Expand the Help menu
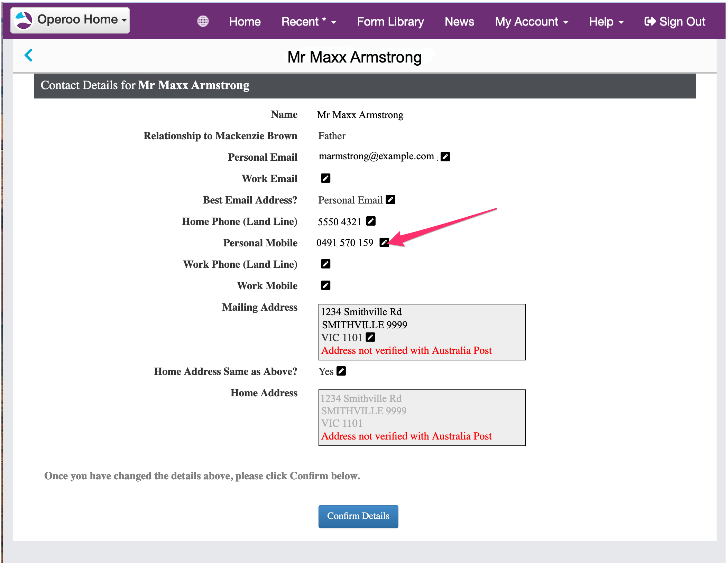The image size is (728, 566). [x=606, y=22]
